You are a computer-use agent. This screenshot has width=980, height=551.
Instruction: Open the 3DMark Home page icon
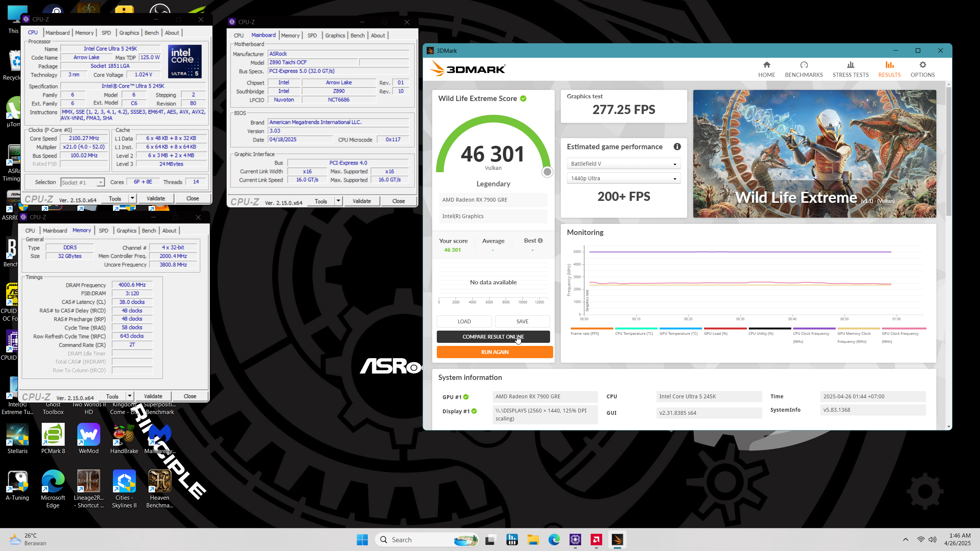pyautogui.click(x=766, y=65)
